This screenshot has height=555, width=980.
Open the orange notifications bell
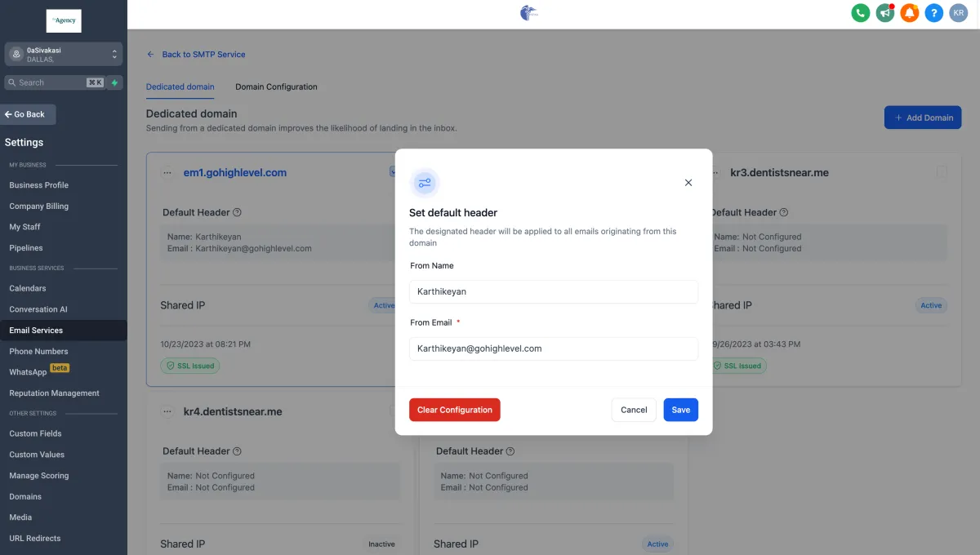(909, 13)
